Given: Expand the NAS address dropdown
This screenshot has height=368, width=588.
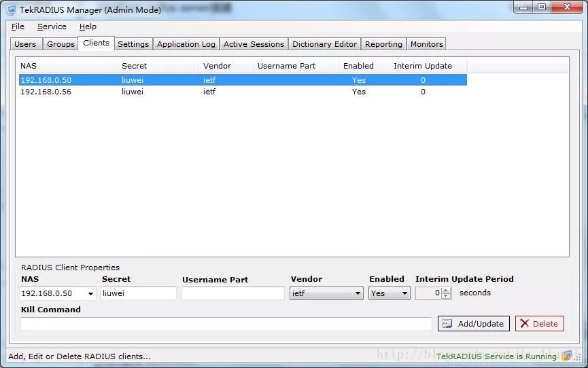Looking at the screenshot, I should tap(90, 294).
